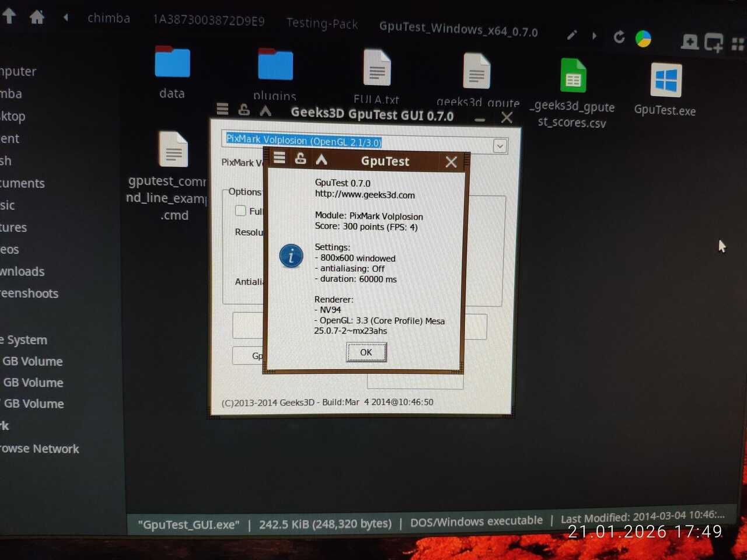Open Desktop in the sidebar

12,116
